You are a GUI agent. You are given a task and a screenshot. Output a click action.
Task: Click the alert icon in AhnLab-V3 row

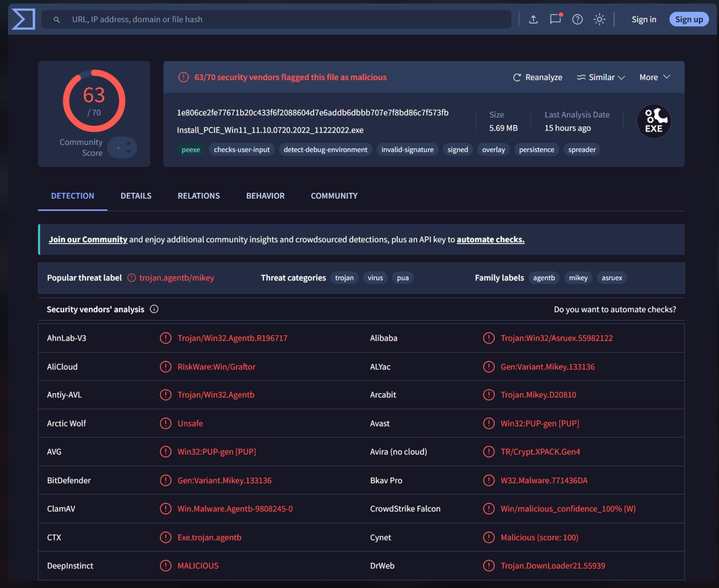point(165,338)
